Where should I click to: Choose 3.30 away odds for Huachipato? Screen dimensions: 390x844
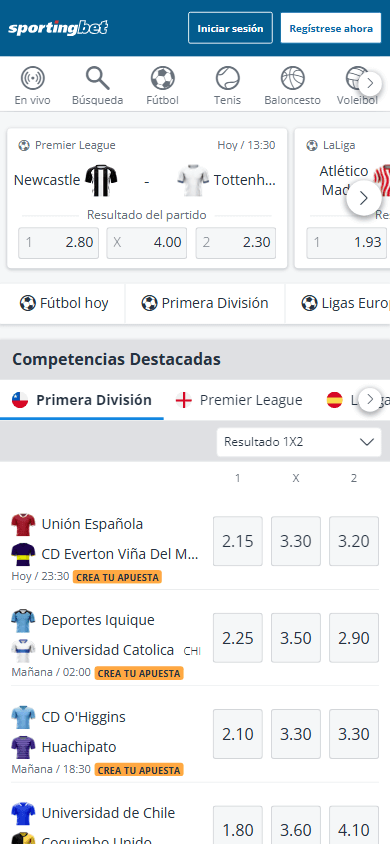click(x=354, y=734)
